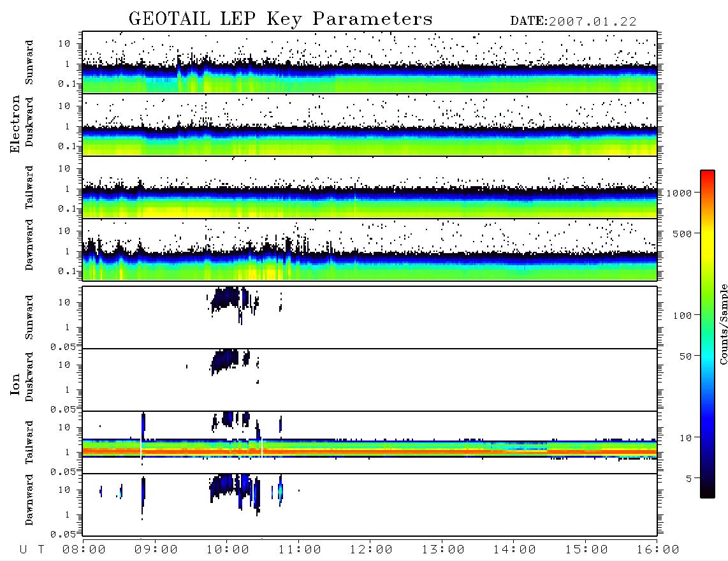Select the vertical "Ion" group label
This screenshot has width=728, height=561.
(x=15, y=384)
